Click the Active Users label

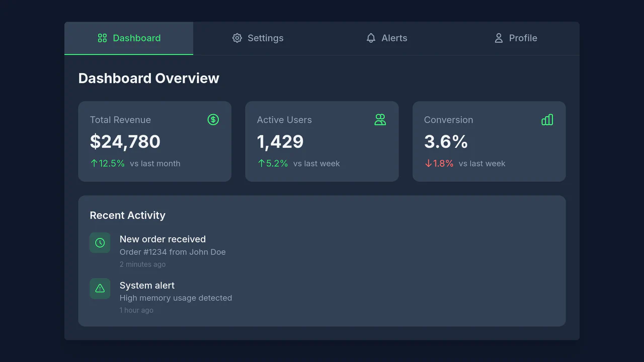coord(284,120)
